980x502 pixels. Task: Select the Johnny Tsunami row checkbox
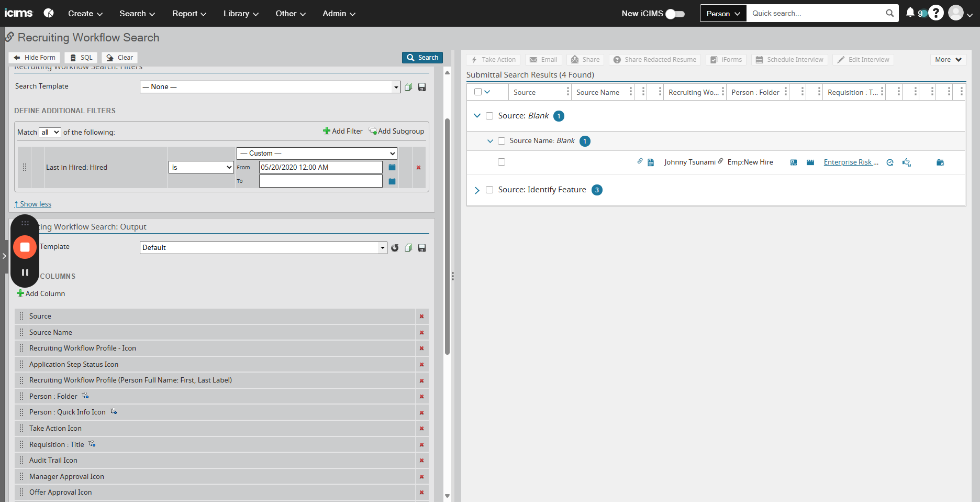pos(502,162)
